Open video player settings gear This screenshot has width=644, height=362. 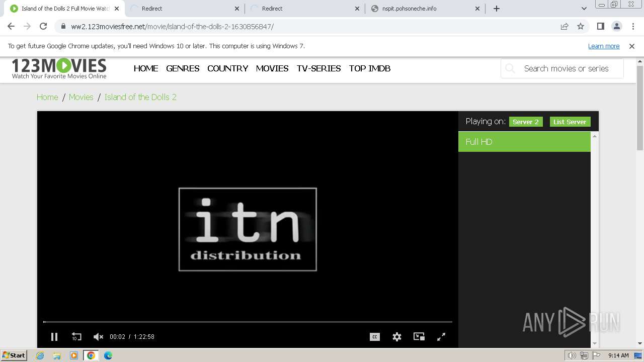pos(397,337)
